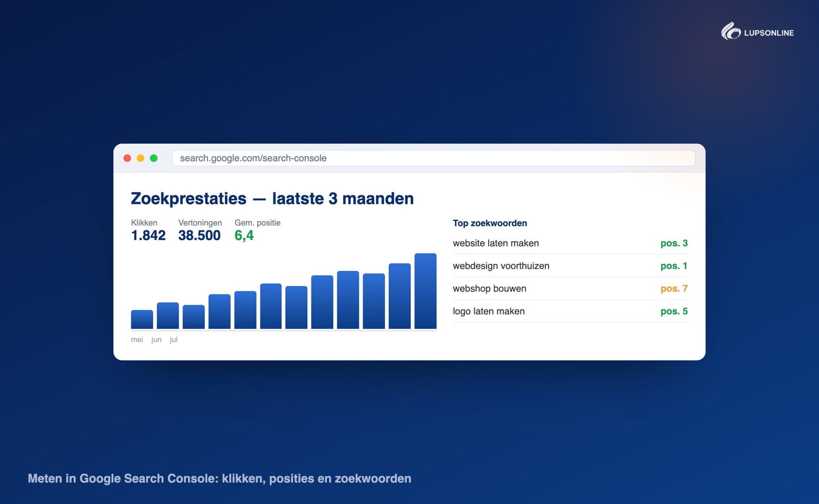Click the mei axis label

click(x=137, y=340)
